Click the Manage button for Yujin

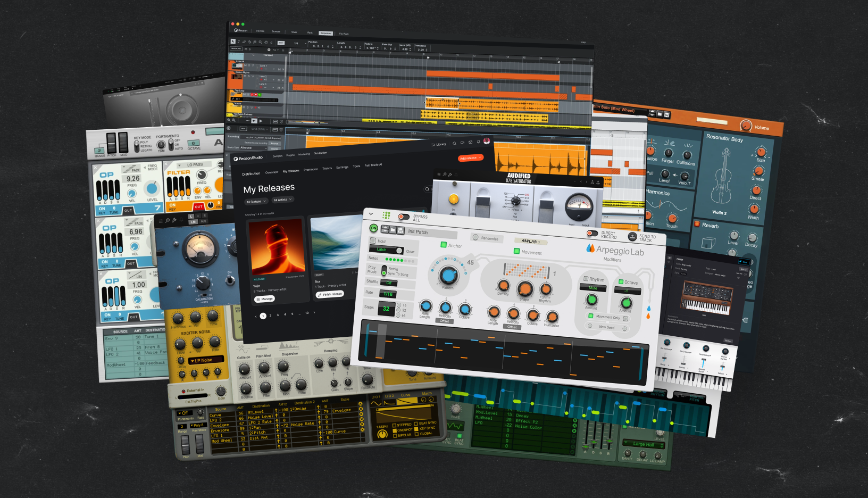pos(264,299)
